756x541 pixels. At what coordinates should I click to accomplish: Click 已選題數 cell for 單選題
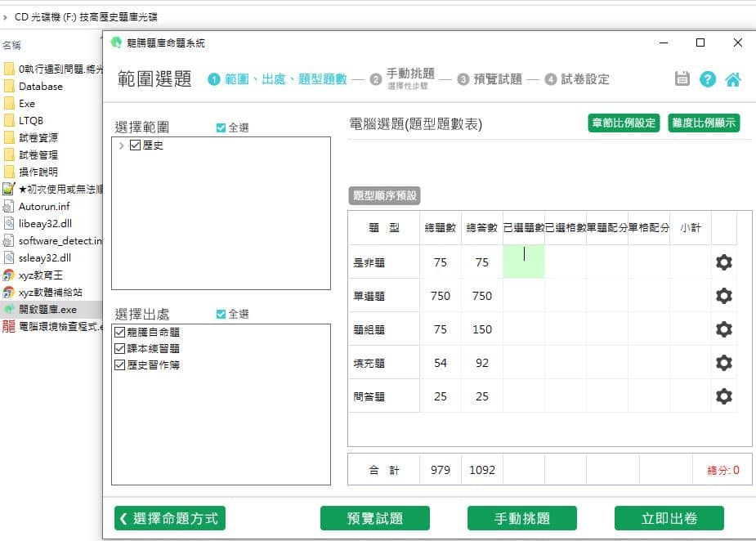tap(524, 296)
